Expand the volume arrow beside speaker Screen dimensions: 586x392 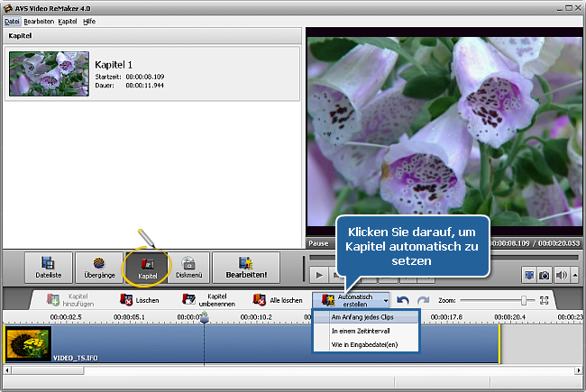(x=575, y=276)
